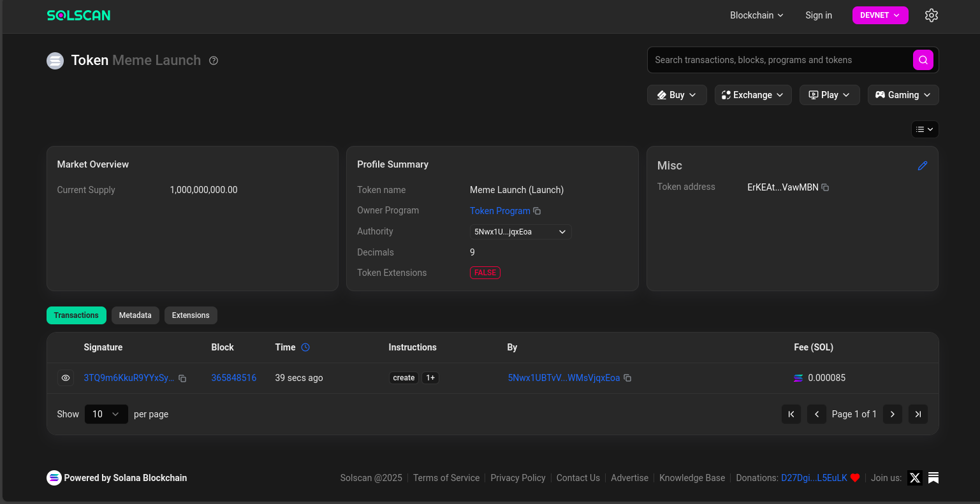Click the Solscan logo

(78, 15)
